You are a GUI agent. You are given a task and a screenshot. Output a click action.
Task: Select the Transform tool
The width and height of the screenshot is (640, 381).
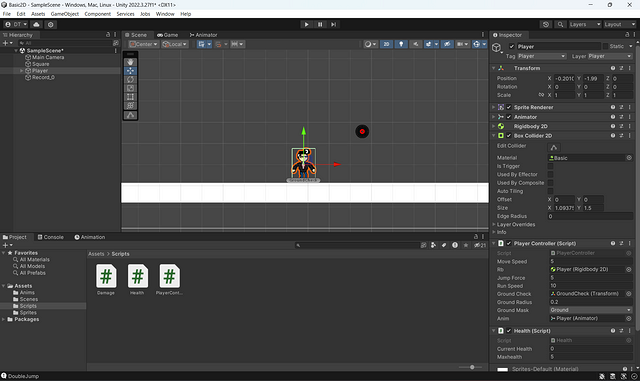[x=131, y=105]
